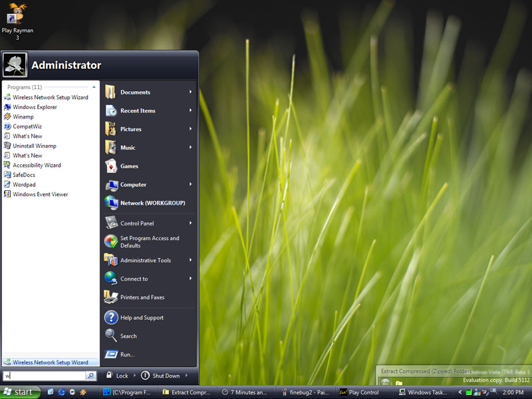Open the Play Rayman 3 desktop shortcut

pos(17,21)
